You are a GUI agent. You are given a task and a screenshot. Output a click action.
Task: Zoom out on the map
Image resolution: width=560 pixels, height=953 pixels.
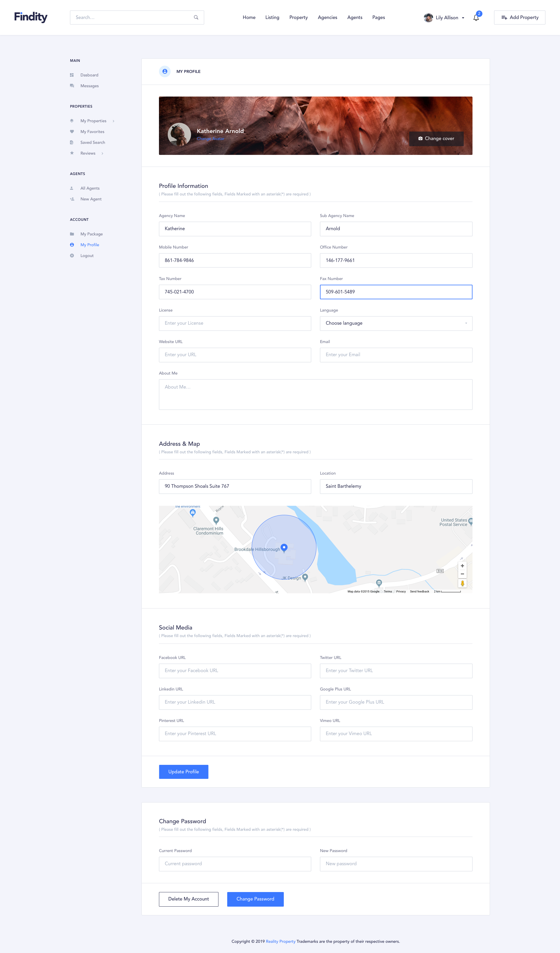point(462,574)
